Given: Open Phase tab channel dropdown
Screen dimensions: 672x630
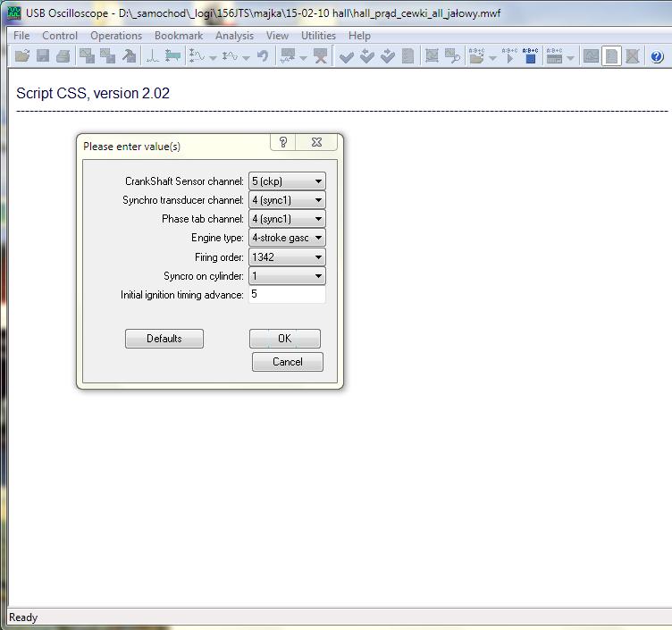Looking at the screenshot, I should tap(287, 219).
